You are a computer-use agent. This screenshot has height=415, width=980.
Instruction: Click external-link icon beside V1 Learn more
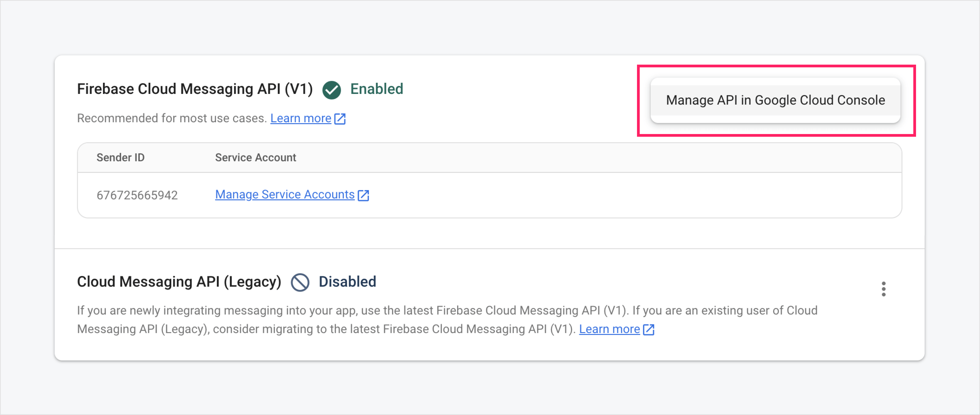pyautogui.click(x=340, y=119)
